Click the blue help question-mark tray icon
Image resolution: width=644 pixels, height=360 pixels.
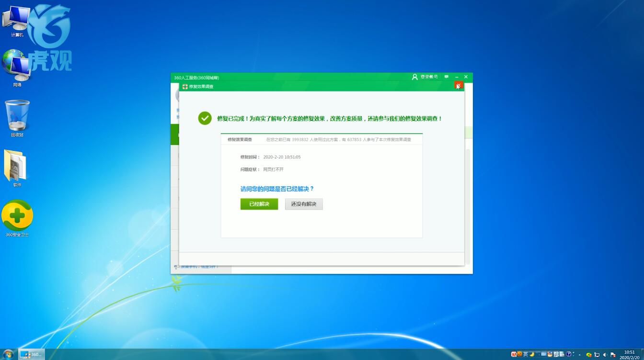pos(568,354)
